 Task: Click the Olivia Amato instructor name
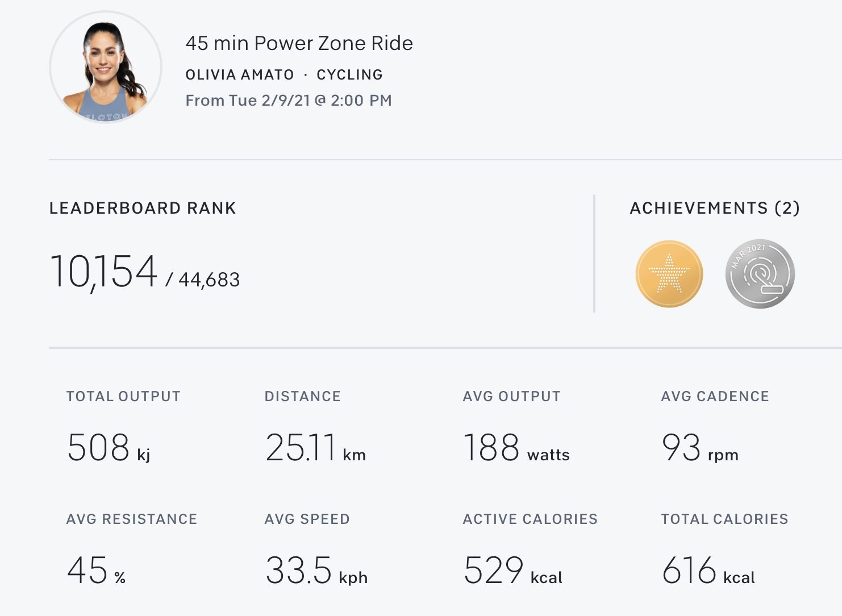(x=240, y=74)
